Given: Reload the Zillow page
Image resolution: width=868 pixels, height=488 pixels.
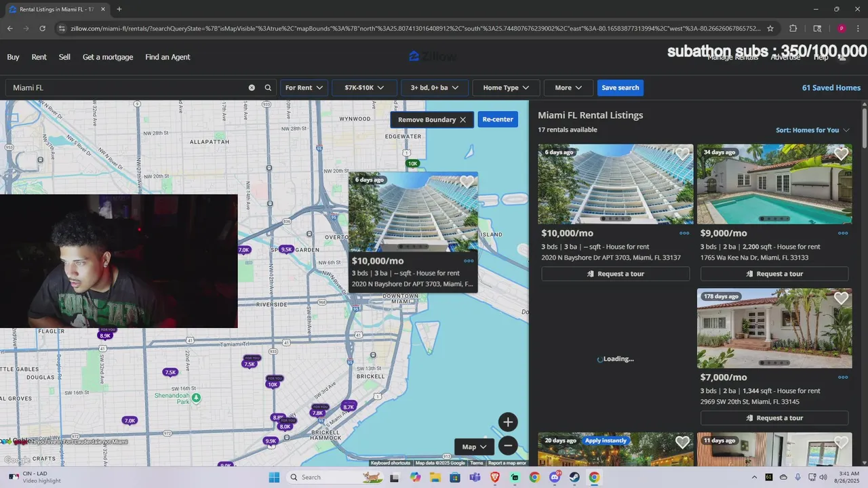Looking at the screenshot, I should pos(42,28).
